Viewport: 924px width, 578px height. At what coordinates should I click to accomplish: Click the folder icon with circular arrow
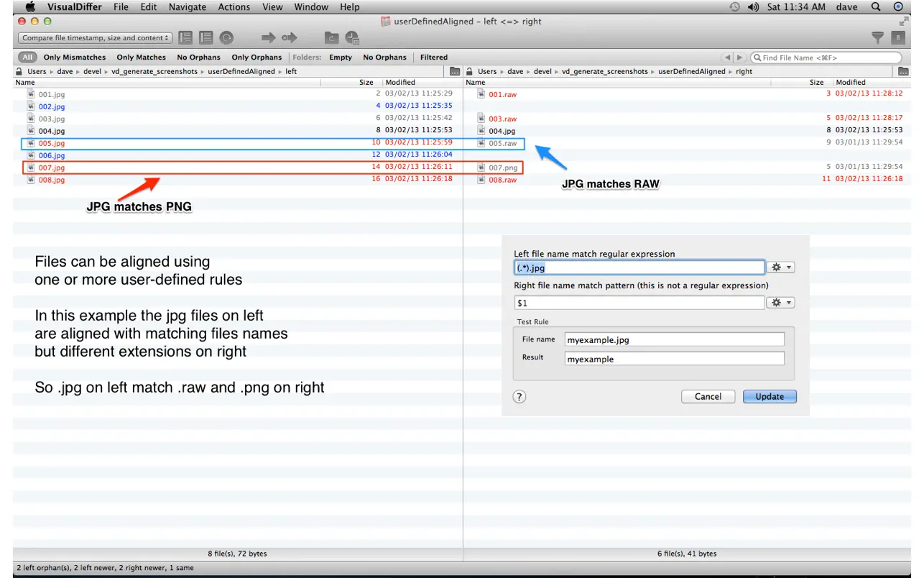pyautogui.click(x=331, y=37)
